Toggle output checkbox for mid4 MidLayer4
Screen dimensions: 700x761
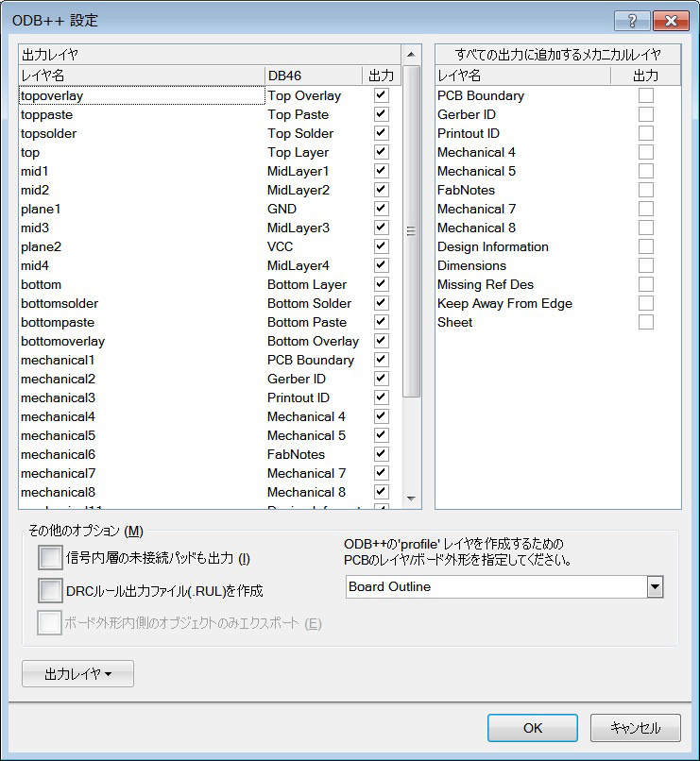382,265
